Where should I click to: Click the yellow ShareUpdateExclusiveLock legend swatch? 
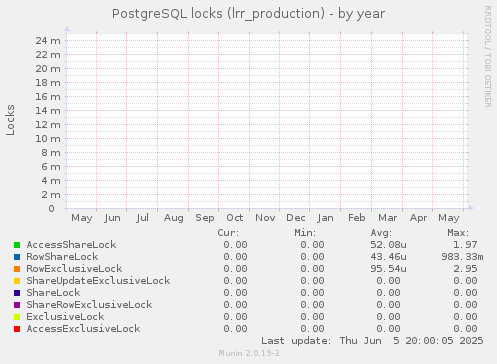(x=17, y=281)
